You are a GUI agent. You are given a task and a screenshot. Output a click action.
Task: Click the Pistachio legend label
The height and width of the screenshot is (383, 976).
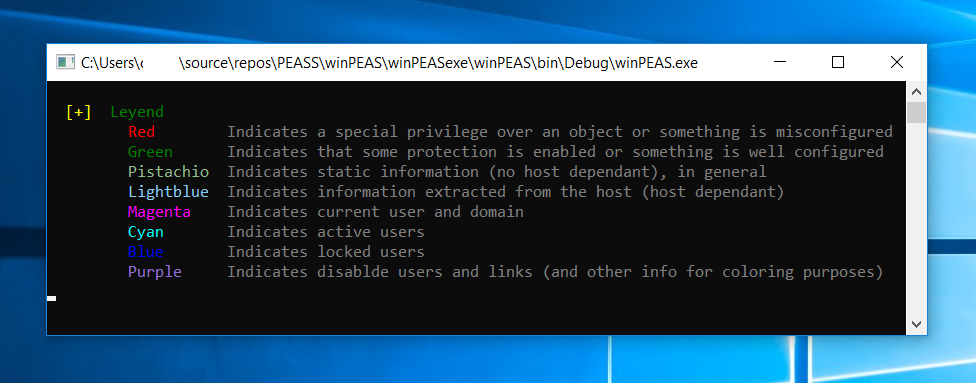tap(168, 172)
